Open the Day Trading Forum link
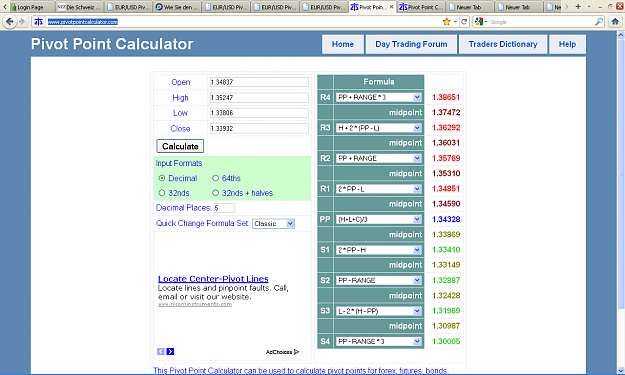625x375 pixels. (x=411, y=44)
